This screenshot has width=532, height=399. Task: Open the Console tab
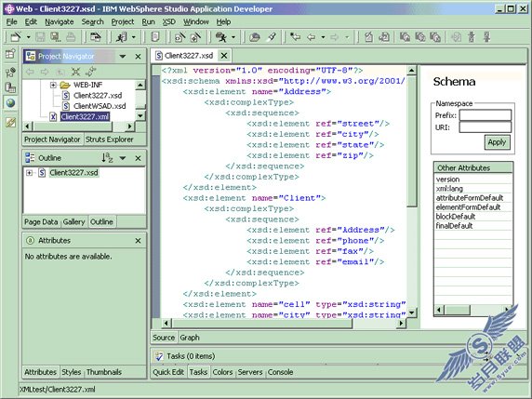[280, 372]
